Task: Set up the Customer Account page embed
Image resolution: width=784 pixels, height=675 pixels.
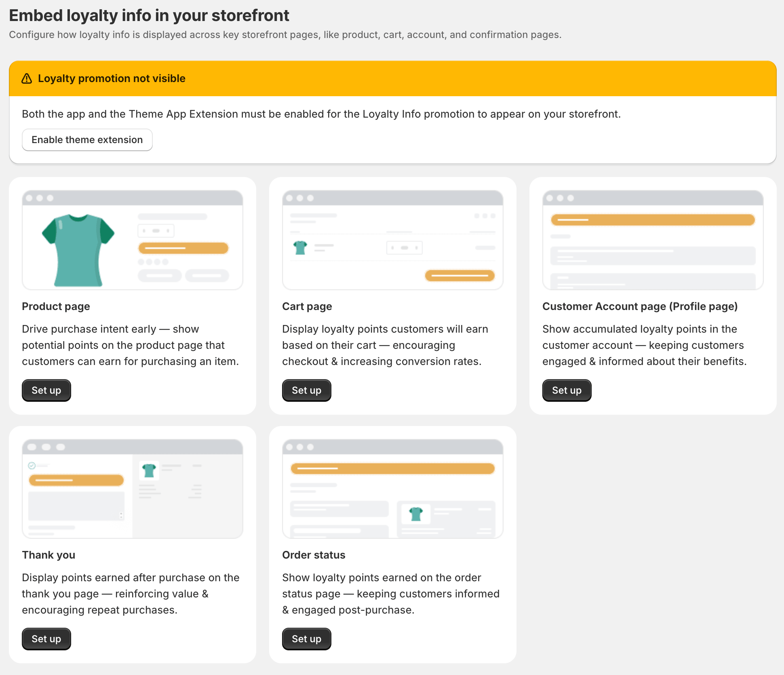Action: tap(567, 390)
